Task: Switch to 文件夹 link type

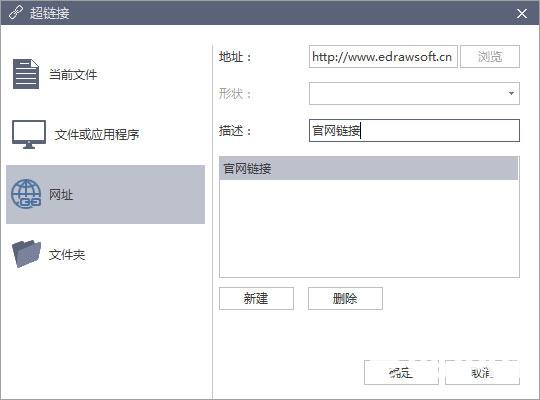Action: point(67,255)
